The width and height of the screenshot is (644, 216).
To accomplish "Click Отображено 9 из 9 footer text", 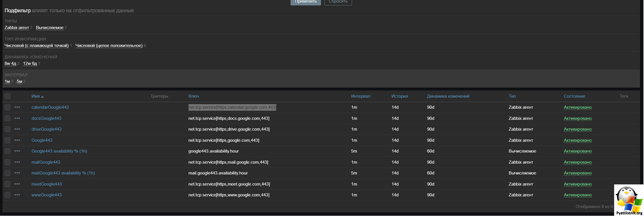I will [x=594, y=207].
